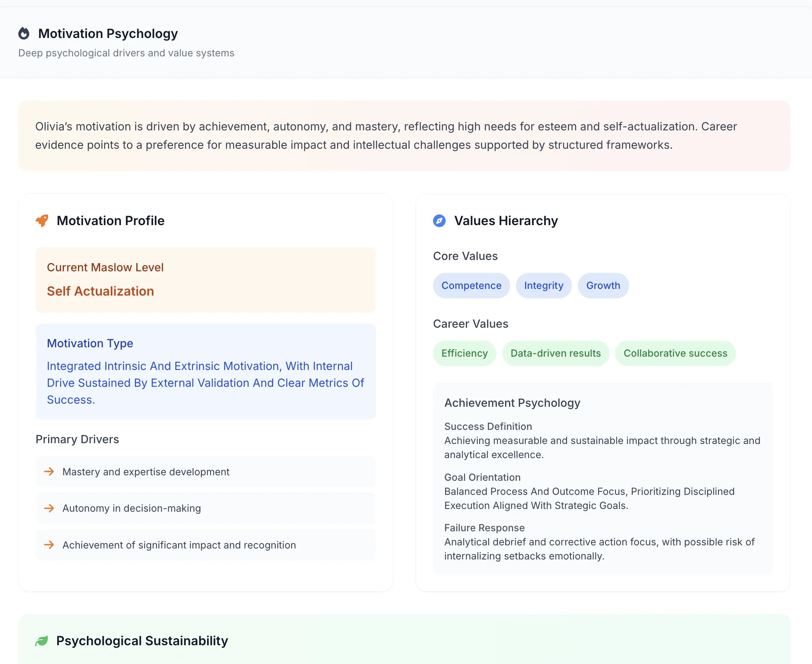Click the 'Integrated Intrinsic And Extrinsic Motivation' description
Image resolution: width=812 pixels, height=664 pixels.
pyautogui.click(x=206, y=383)
